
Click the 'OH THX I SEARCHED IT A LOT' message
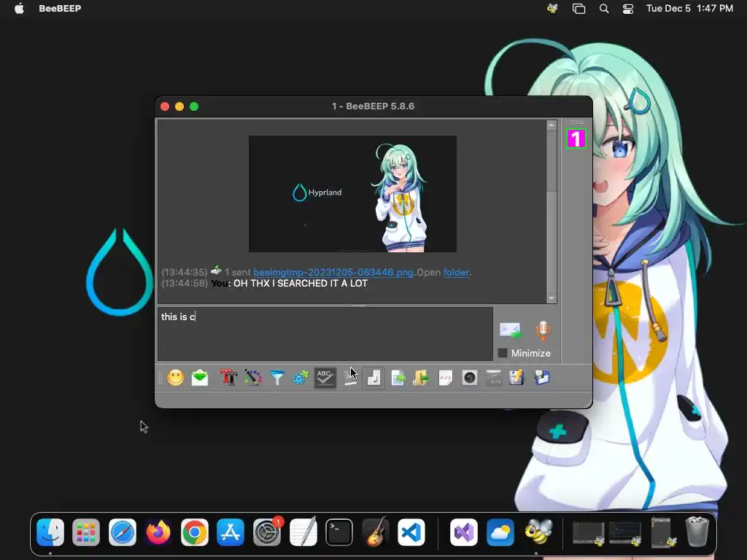pos(300,284)
